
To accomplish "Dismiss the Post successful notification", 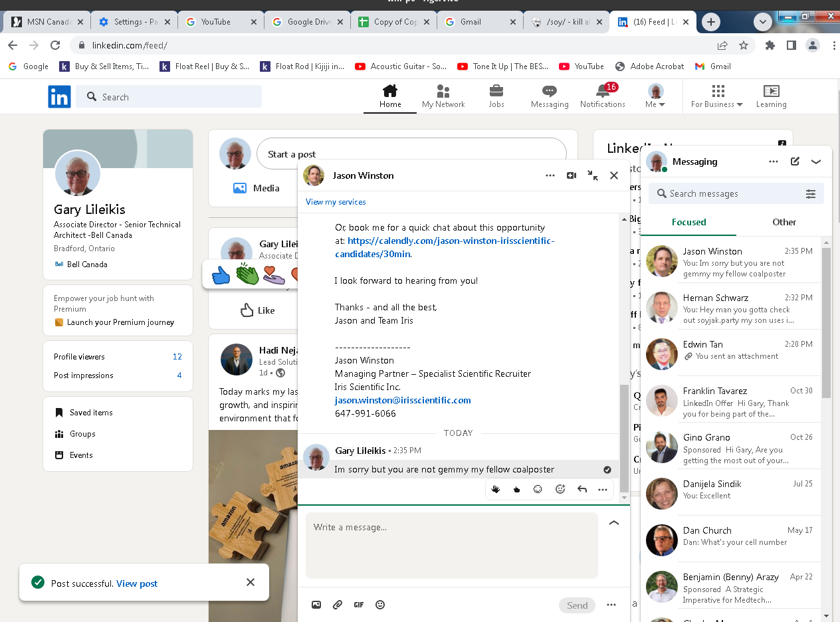I will coord(251,582).
